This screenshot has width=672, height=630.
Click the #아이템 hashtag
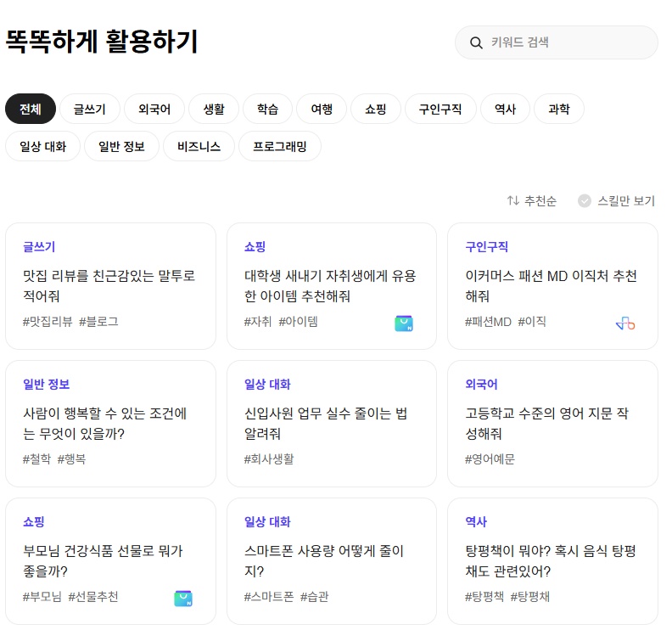(299, 321)
